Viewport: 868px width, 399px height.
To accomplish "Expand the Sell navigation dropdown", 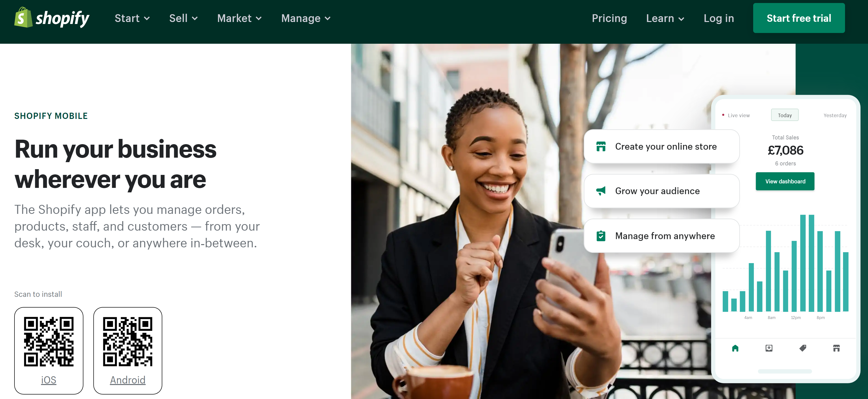I will [183, 18].
